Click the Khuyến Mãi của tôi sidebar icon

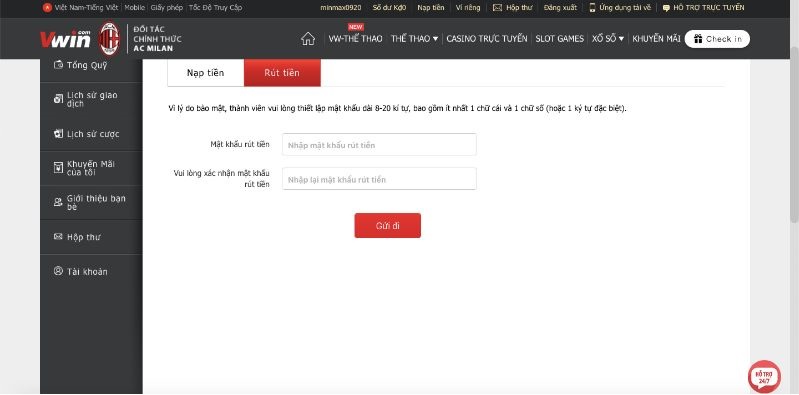point(58,168)
